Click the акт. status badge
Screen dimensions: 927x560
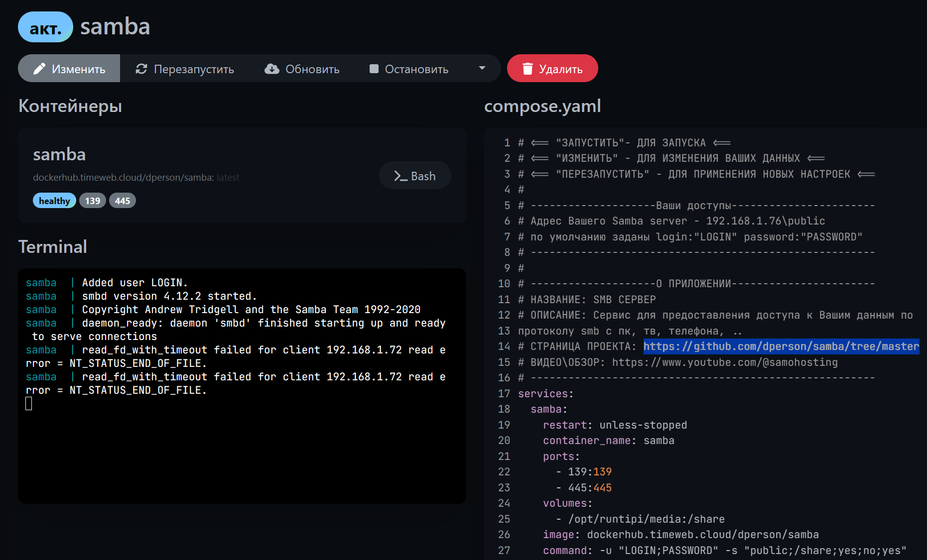click(45, 27)
